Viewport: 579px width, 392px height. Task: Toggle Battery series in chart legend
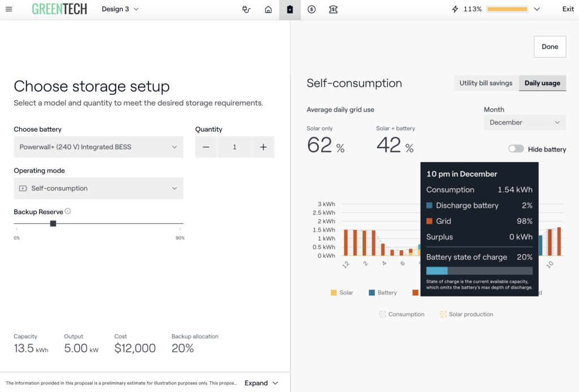[382, 293]
